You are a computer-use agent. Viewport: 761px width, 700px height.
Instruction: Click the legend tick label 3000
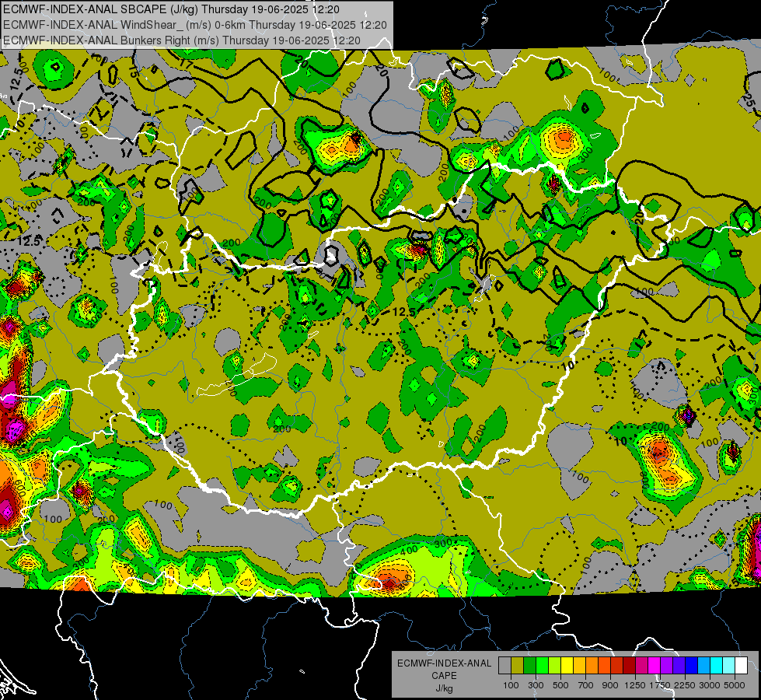pos(710,685)
